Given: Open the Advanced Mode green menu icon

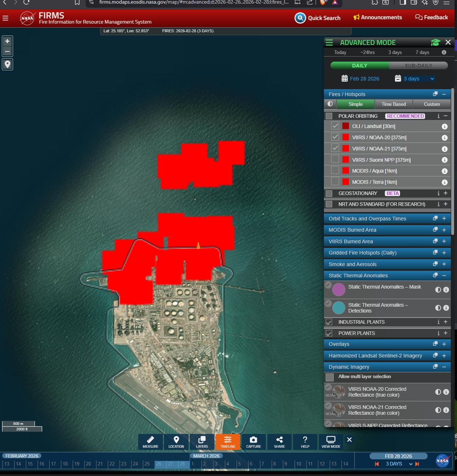Looking at the screenshot, I should (329, 42).
